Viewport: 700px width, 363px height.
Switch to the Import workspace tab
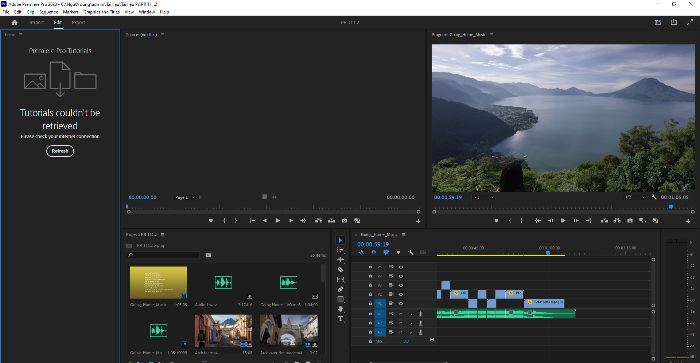coord(37,22)
